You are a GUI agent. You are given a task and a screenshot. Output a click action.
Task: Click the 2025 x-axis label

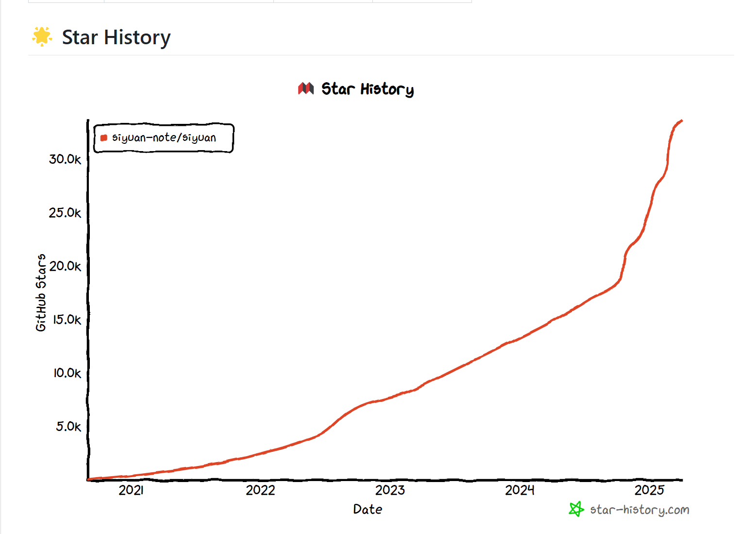coord(650,490)
